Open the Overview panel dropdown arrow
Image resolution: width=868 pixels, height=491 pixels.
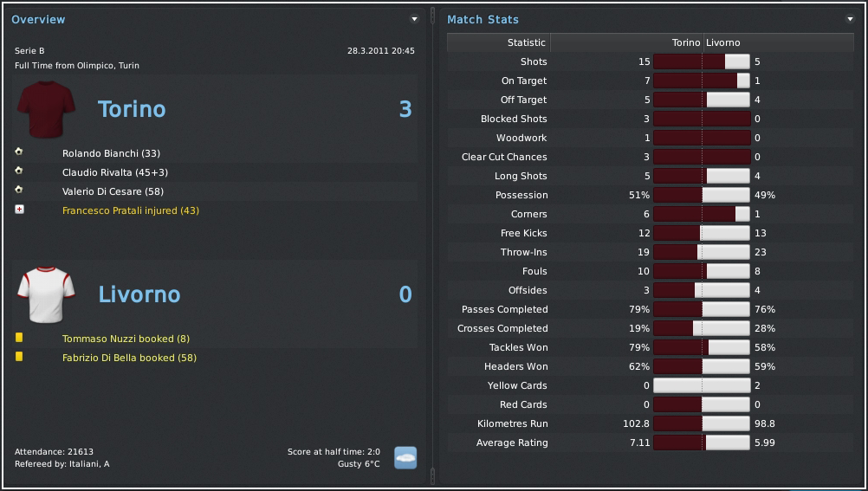pyautogui.click(x=414, y=19)
